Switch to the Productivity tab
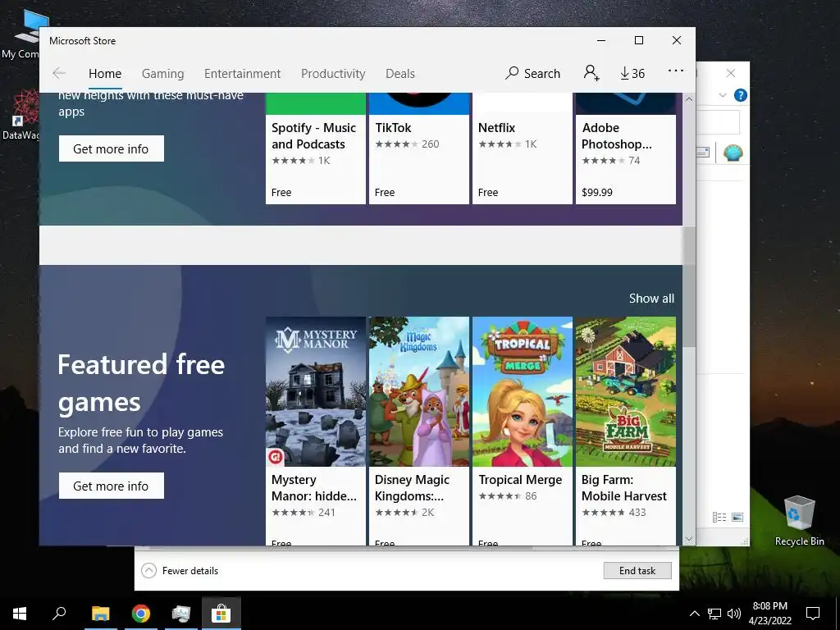 click(x=333, y=73)
